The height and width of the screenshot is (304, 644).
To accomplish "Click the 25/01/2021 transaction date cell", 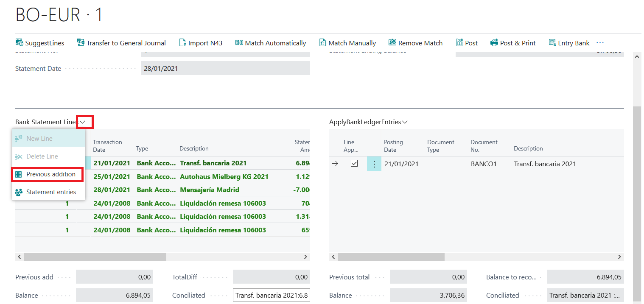I will 112,176.
